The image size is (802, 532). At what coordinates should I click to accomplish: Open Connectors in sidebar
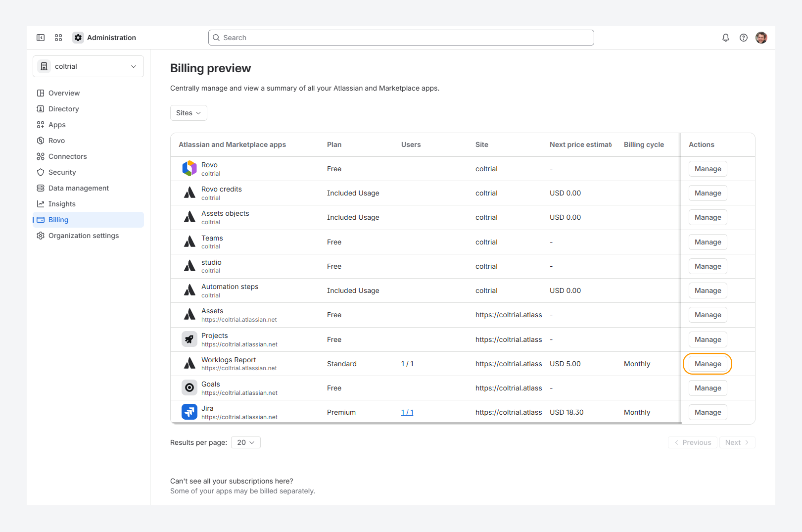point(88,156)
